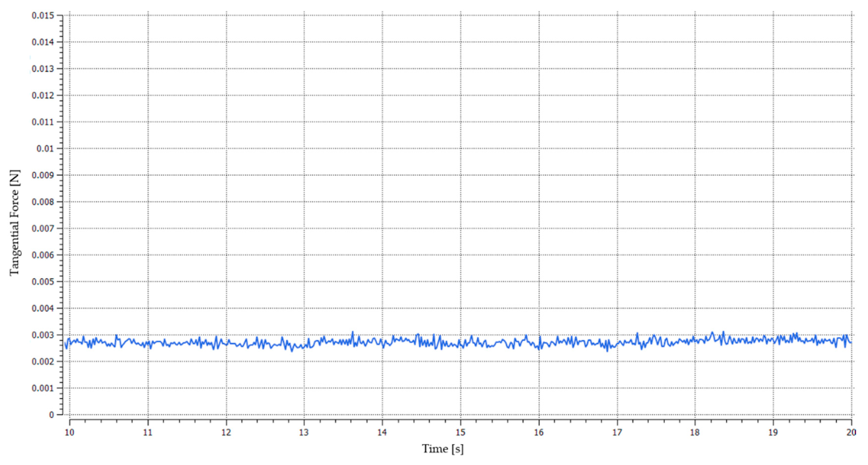Image resolution: width=868 pixels, height=465 pixels.
Task: Click the 0.012 y-axis tick label
Action: [x=42, y=95]
